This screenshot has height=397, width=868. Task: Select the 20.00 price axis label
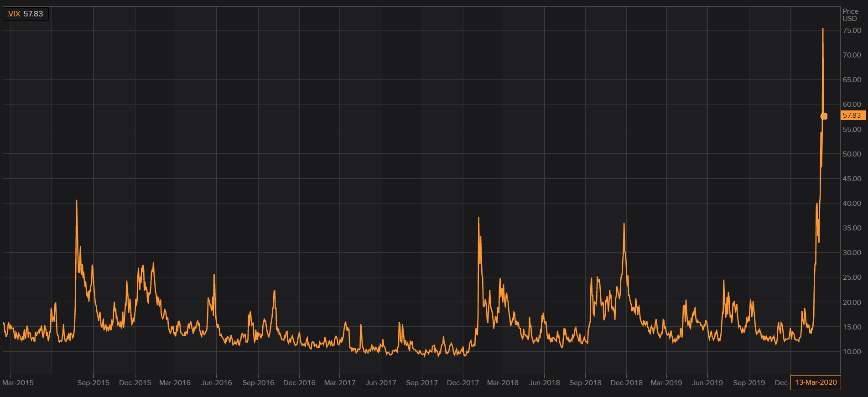click(x=852, y=303)
